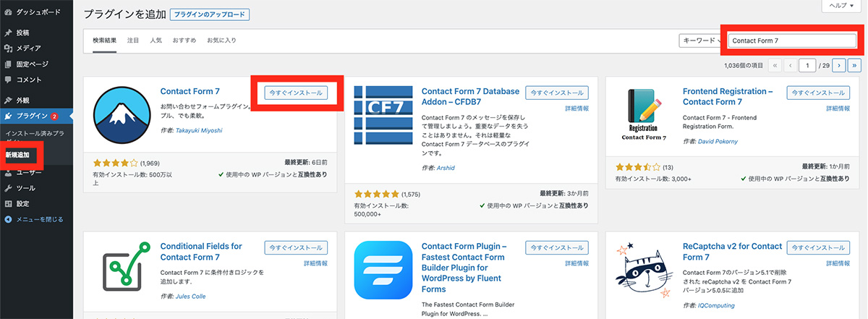This screenshot has height=319, width=868.
Task: Click the プラグイン plug icon in sidebar
Action: (8, 116)
